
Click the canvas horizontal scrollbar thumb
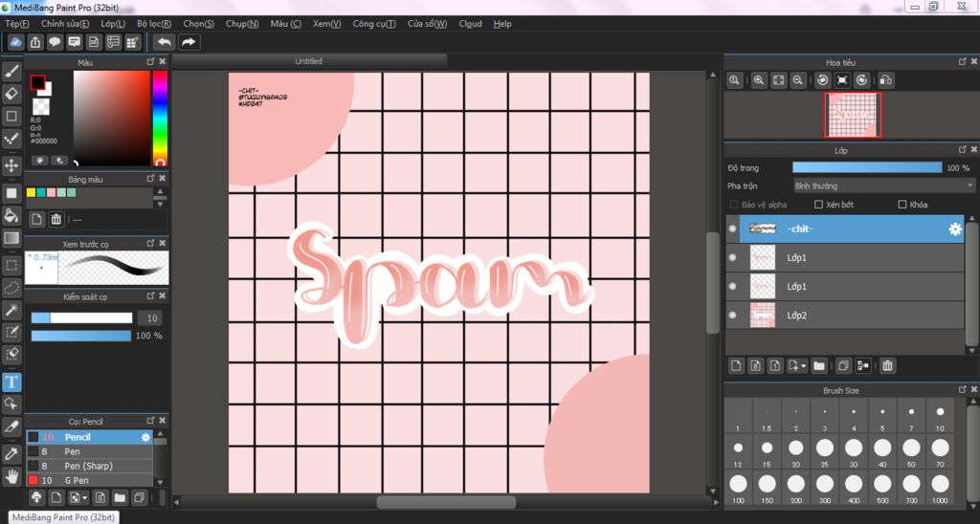coord(446,501)
